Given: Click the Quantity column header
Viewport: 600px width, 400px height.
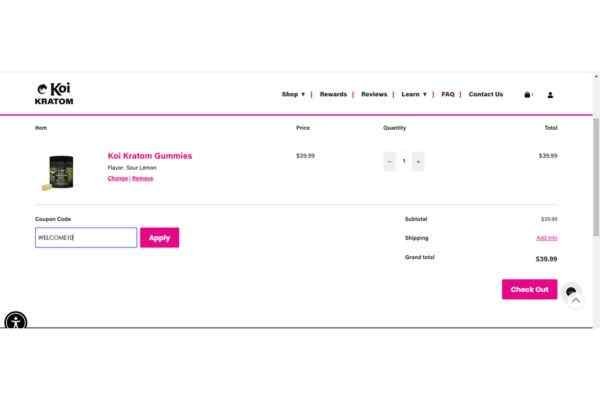Looking at the screenshot, I should 395,128.
